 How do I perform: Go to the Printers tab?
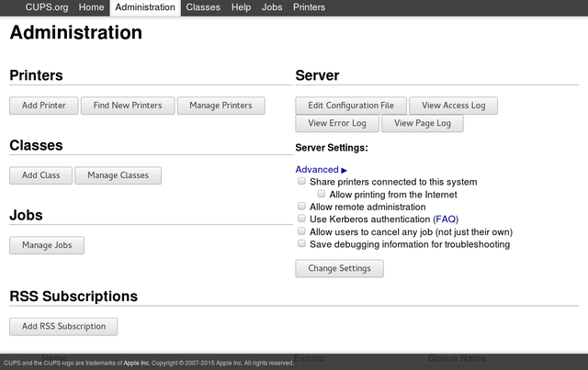point(309,7)
